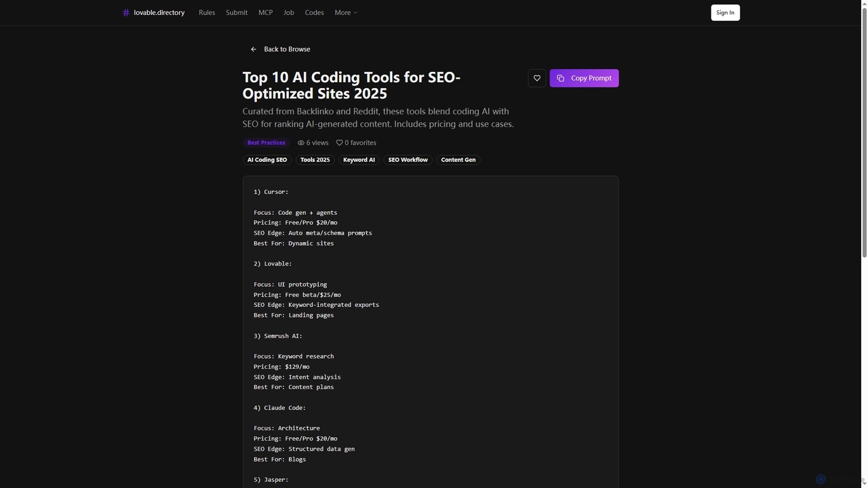Open the Job nav item
Viewport: 868px width, 488px height.
[289, 13]
